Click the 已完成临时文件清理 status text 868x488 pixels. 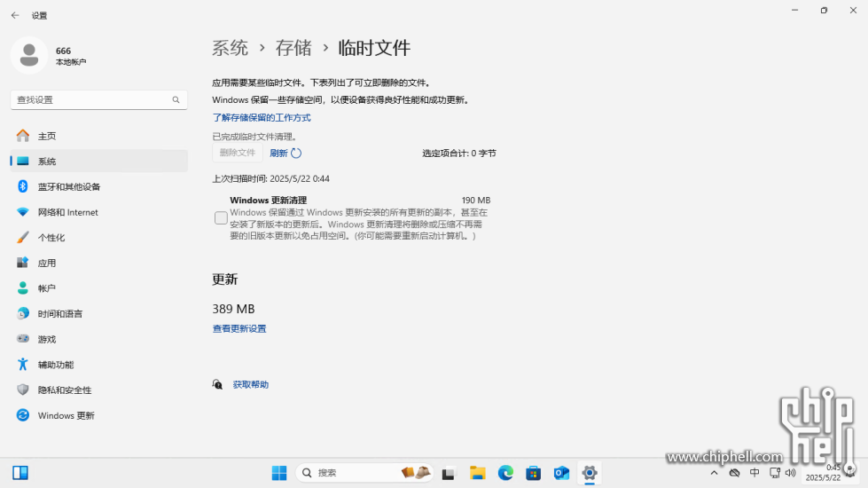coord(255,137)
